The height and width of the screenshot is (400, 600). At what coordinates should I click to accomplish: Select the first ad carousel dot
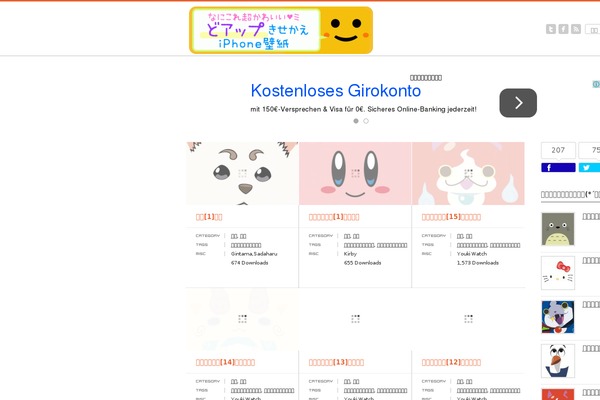tap(356, 121)
